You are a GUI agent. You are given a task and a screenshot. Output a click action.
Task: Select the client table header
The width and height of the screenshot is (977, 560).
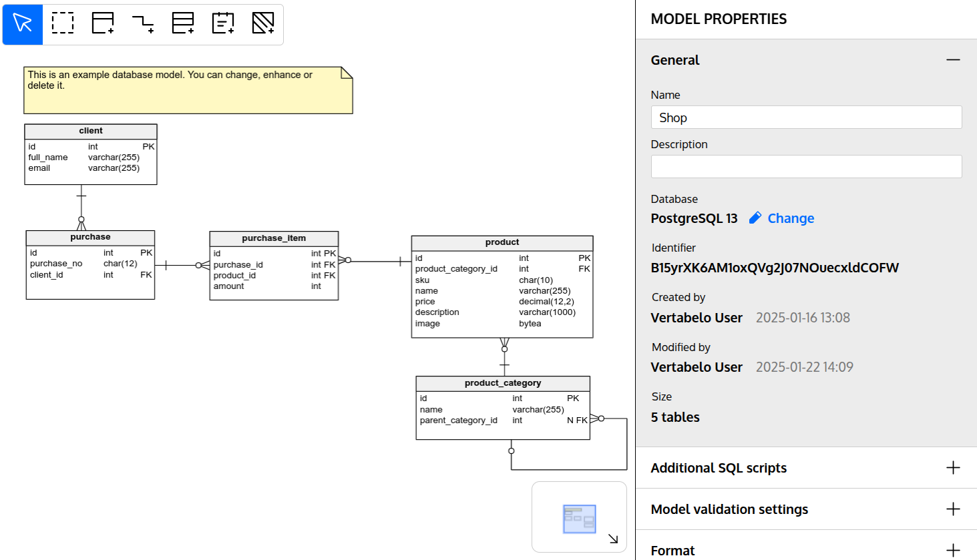[91, 131]
